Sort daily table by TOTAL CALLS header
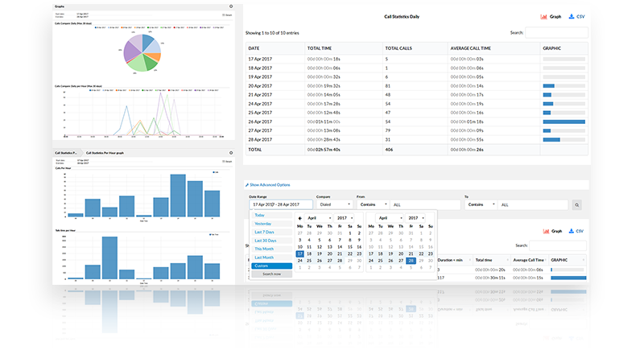644x350 pixels. click(x=415, y=48)
